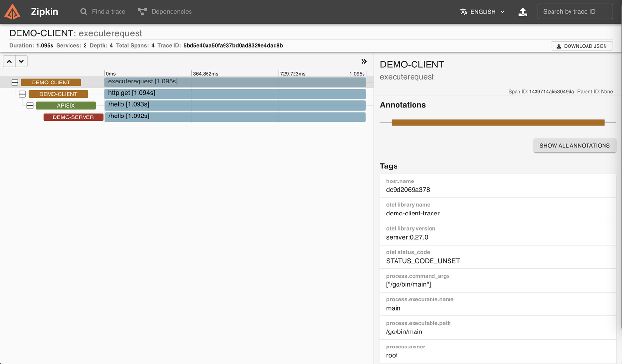Click the Duration 1.095s summary text
The image size is (622, 364).
(31, 46)
